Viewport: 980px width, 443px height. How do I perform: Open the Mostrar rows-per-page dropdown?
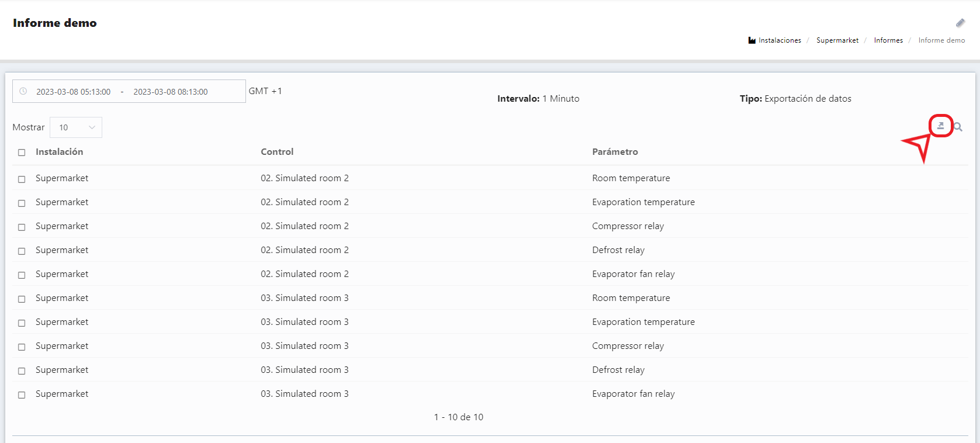[76, 127]
